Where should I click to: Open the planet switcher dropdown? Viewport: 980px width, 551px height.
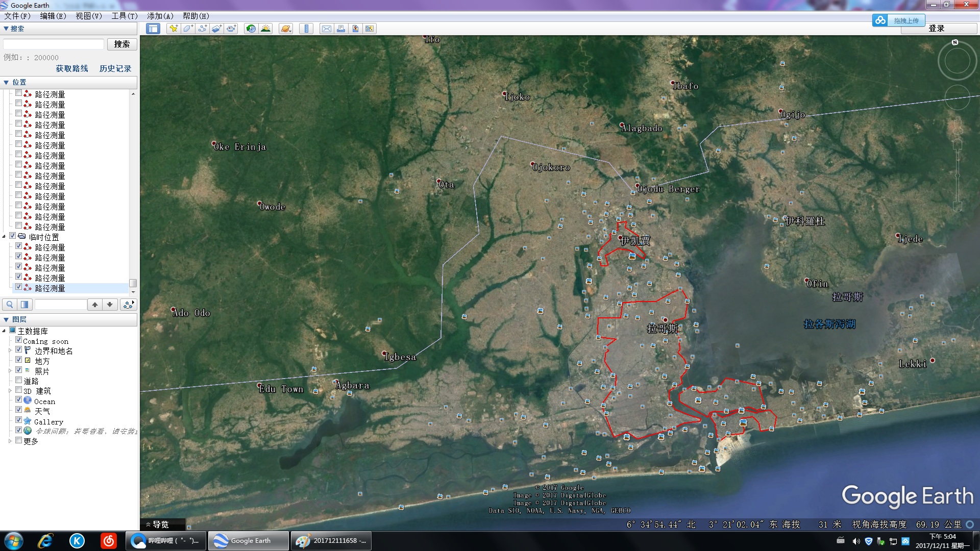[x=286, y=29]
